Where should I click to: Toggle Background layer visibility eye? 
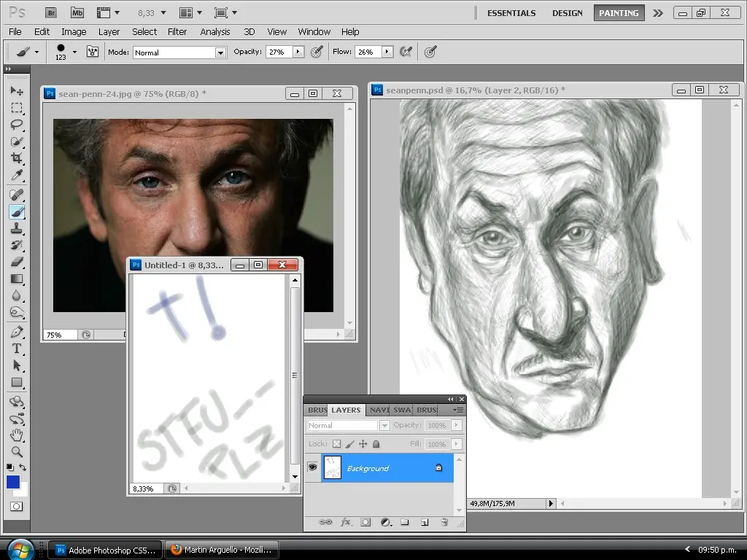(x=312, y=467)
